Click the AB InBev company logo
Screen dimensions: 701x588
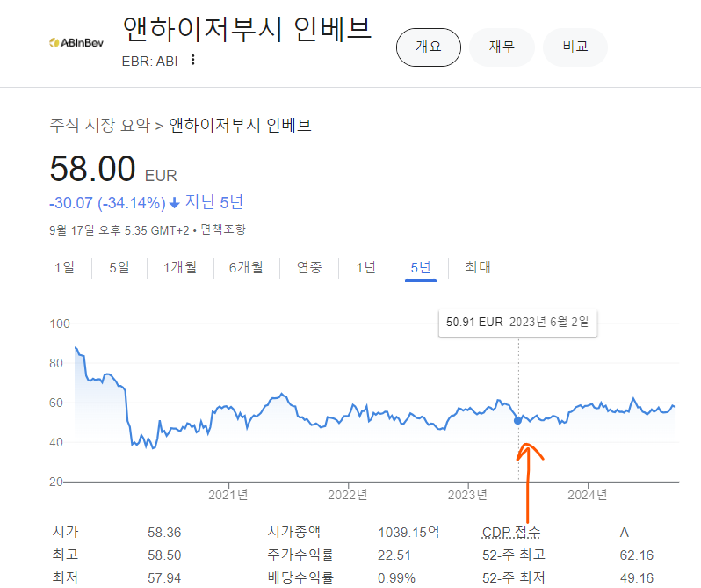[76, 42]
